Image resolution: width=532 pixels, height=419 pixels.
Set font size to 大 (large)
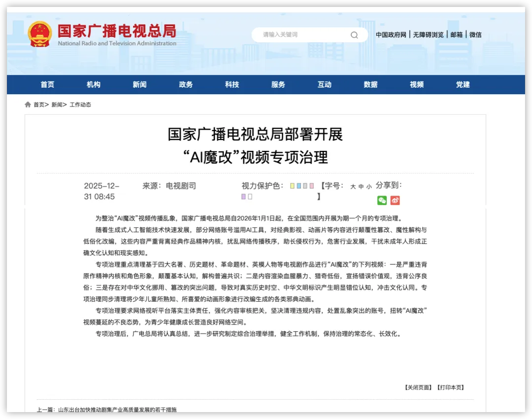[x=353, y=186]
